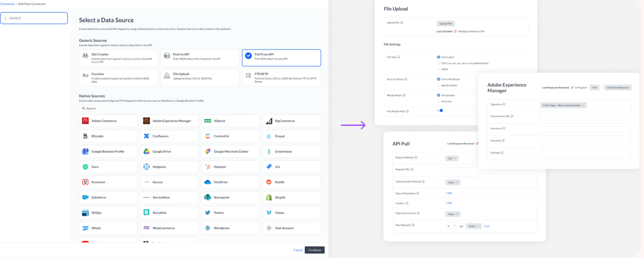Click the Site Crawler spider icon
The image size is (644, 258).
tap(85, 56)
